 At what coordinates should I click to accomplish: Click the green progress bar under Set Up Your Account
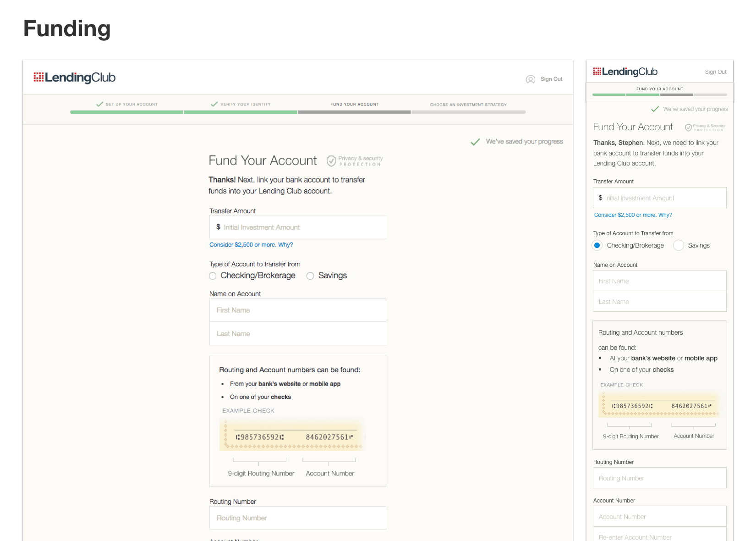(126, 112)
